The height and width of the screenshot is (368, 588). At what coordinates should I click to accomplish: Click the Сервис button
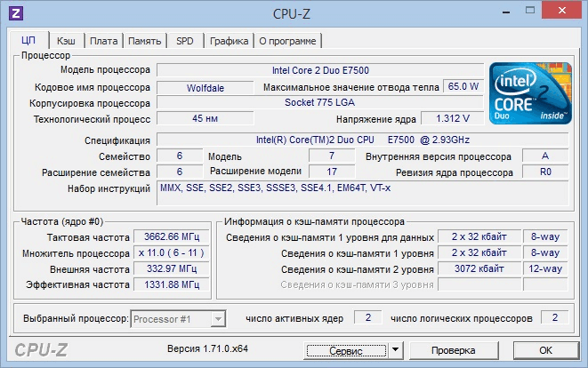tap(345, 350)
